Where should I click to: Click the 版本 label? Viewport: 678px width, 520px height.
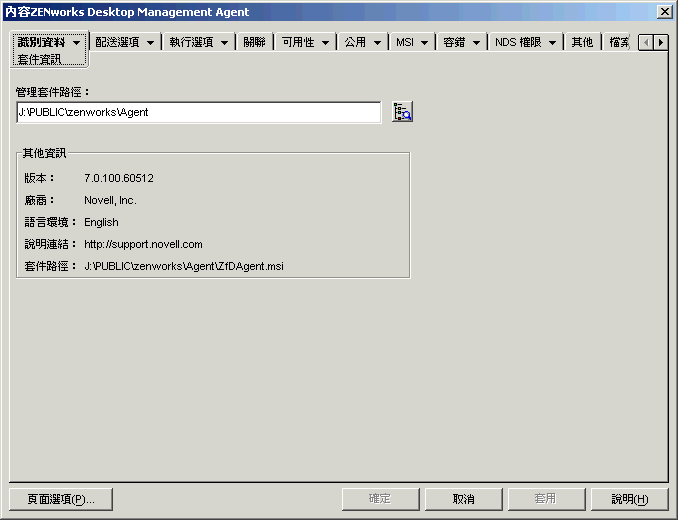point(39,178)
